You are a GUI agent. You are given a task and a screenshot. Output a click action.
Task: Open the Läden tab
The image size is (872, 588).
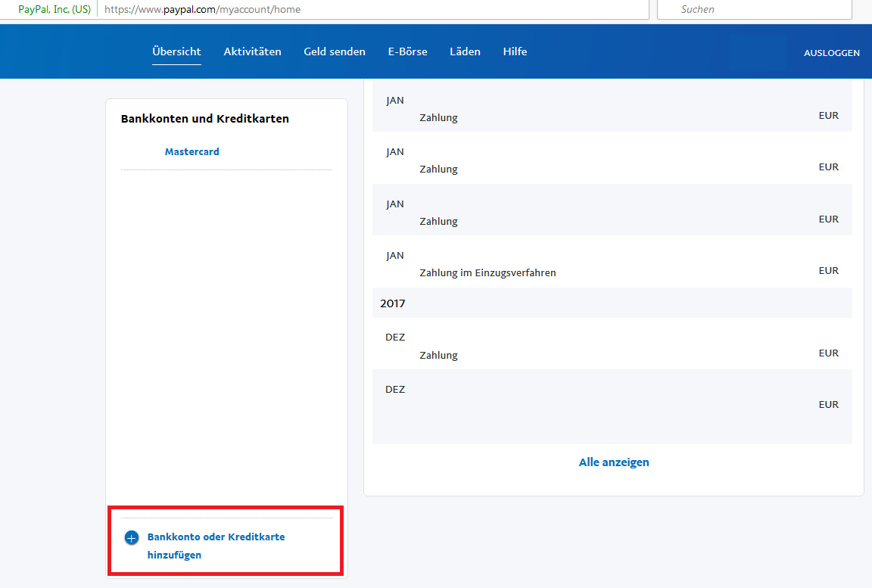click(465, 51)
